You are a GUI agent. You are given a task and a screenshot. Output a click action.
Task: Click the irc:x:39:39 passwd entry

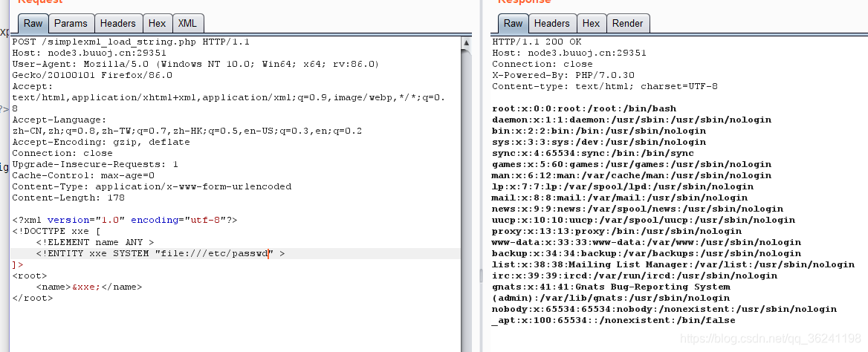[x=635, y=276]
